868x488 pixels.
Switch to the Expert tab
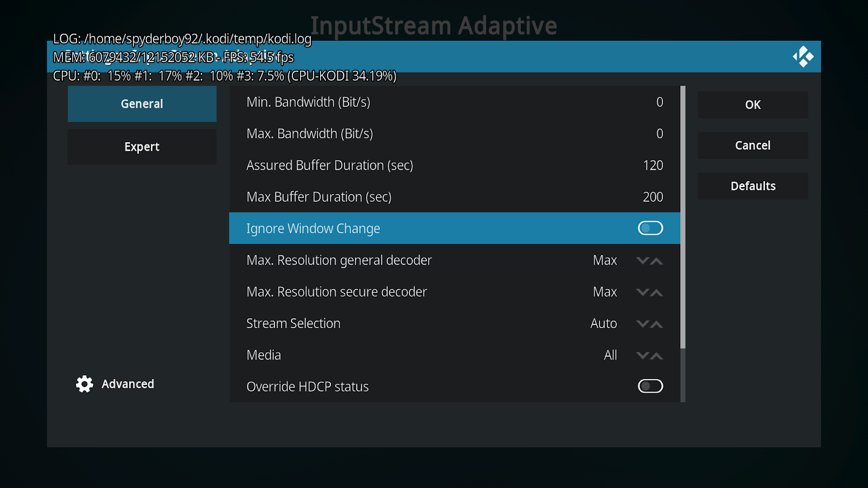(142, 146)
